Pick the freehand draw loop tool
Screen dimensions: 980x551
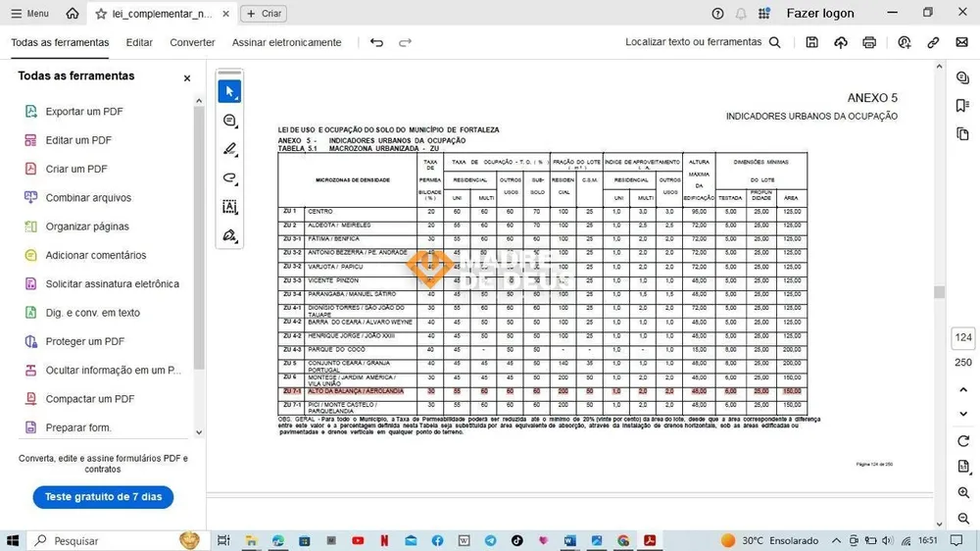coord(229,177)
